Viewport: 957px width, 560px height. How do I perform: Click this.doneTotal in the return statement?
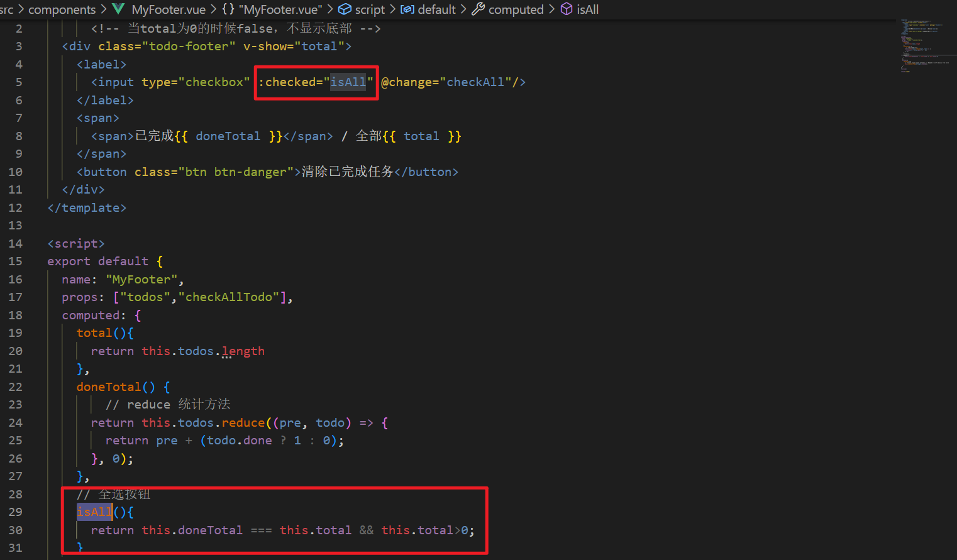[192, 530]
